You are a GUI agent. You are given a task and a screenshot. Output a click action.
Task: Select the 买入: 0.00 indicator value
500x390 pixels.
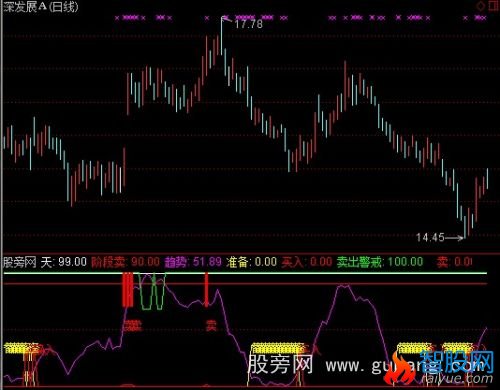307,262
